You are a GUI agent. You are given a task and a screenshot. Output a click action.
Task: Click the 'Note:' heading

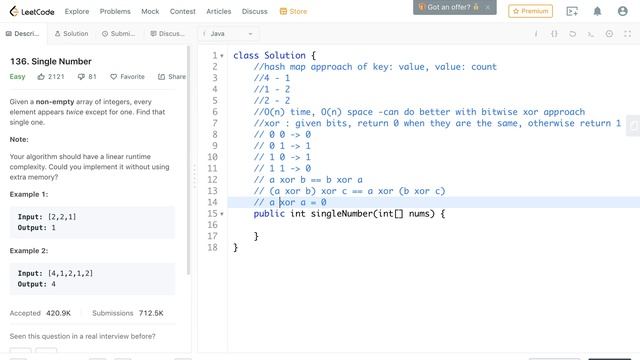coord(19,139)
